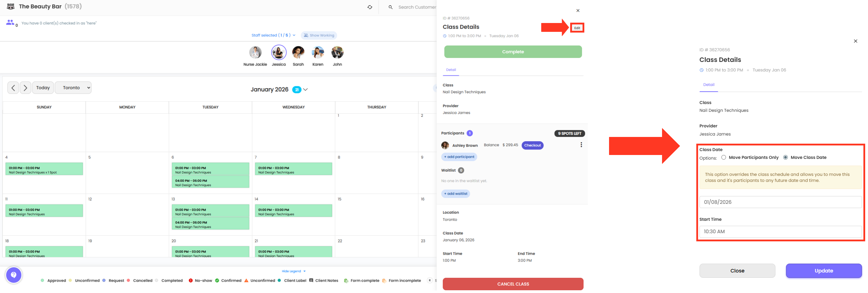Select Sarah staff avatar

tap(298, 52)
